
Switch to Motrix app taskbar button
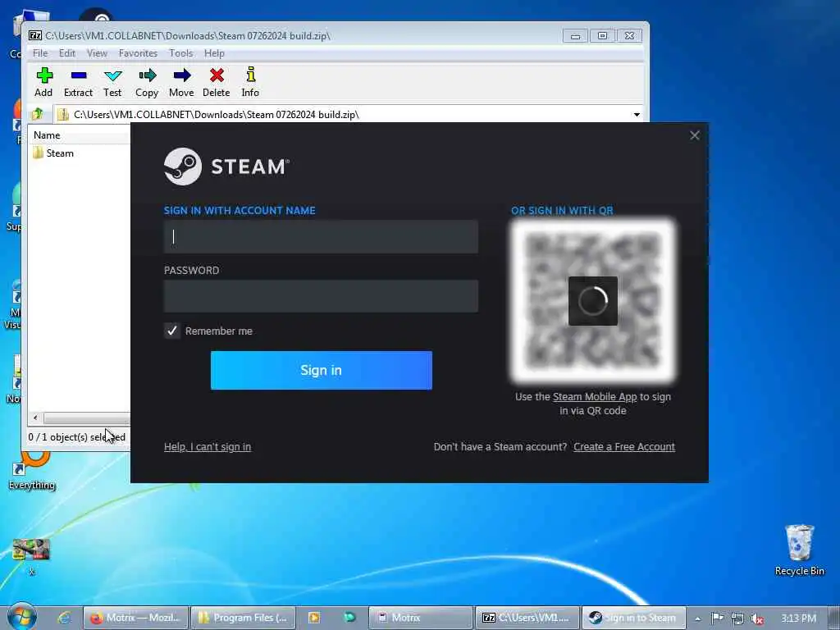pyautogui.click(x=421, y=618)
